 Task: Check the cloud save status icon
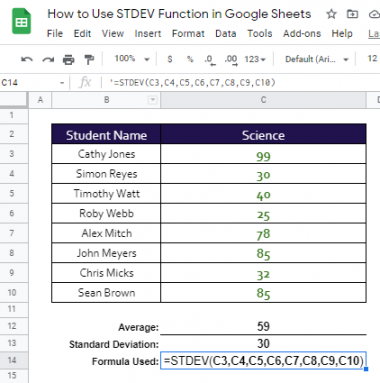tap(375, 14)
